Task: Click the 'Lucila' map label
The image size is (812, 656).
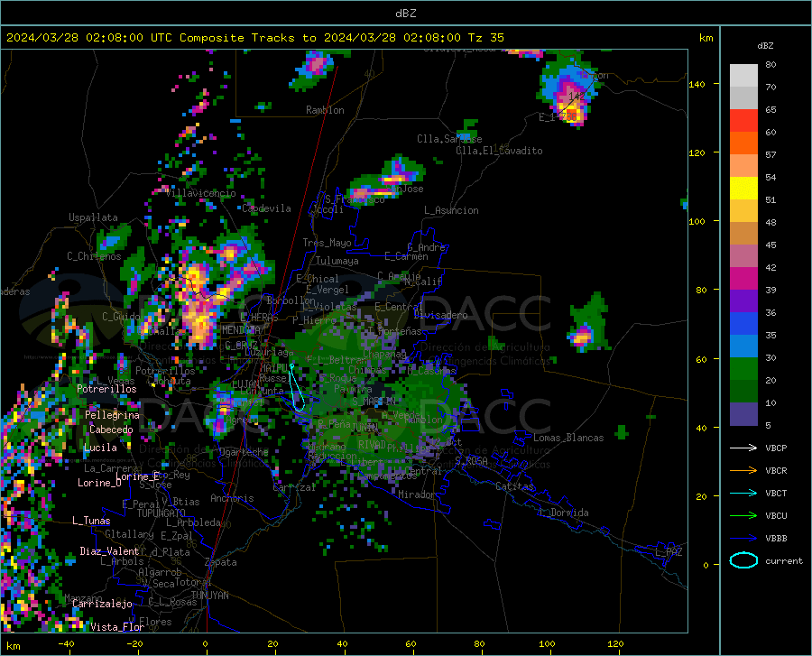Action: 100,448
